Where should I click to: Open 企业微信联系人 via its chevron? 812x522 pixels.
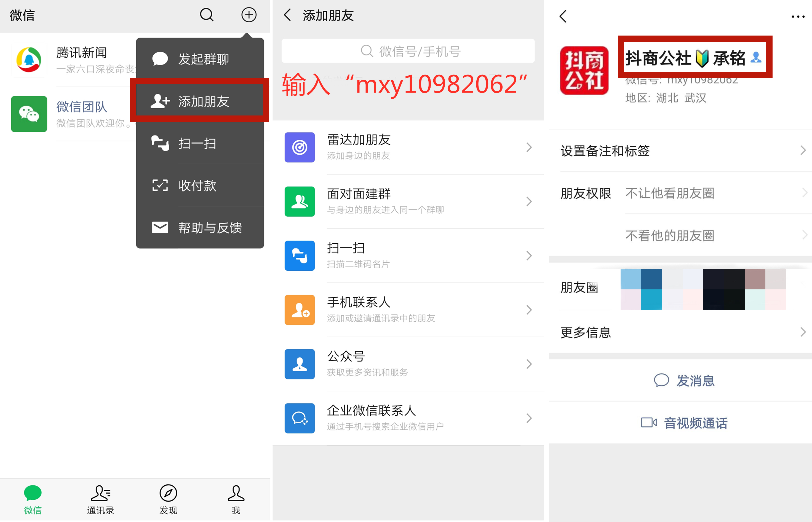(x=529, y=418)
